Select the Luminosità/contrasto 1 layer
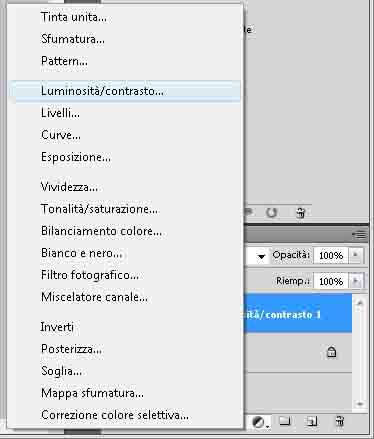This screenshot has height=439, width=374. coord(298,314)
